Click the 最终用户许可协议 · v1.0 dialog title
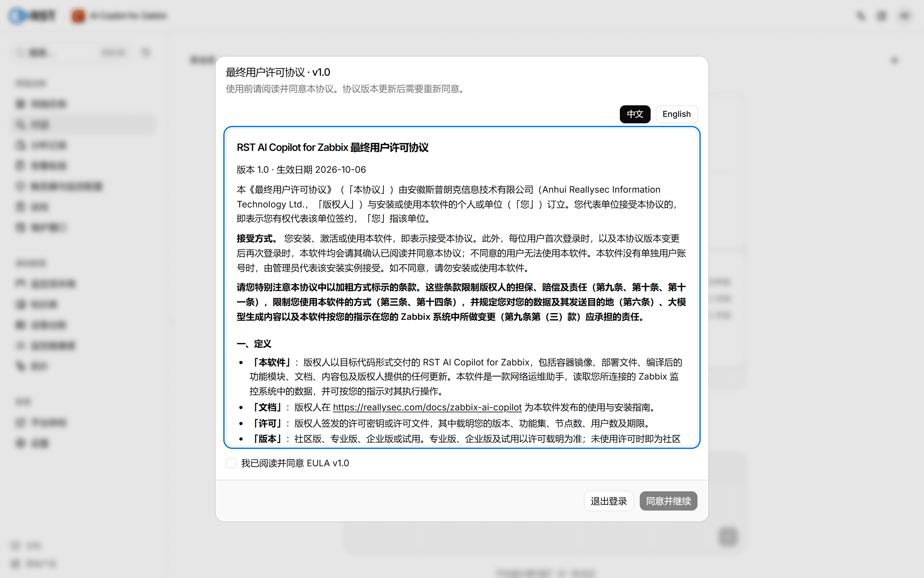Viewport: 924px width, 578px height. click(x=278, y=72)
